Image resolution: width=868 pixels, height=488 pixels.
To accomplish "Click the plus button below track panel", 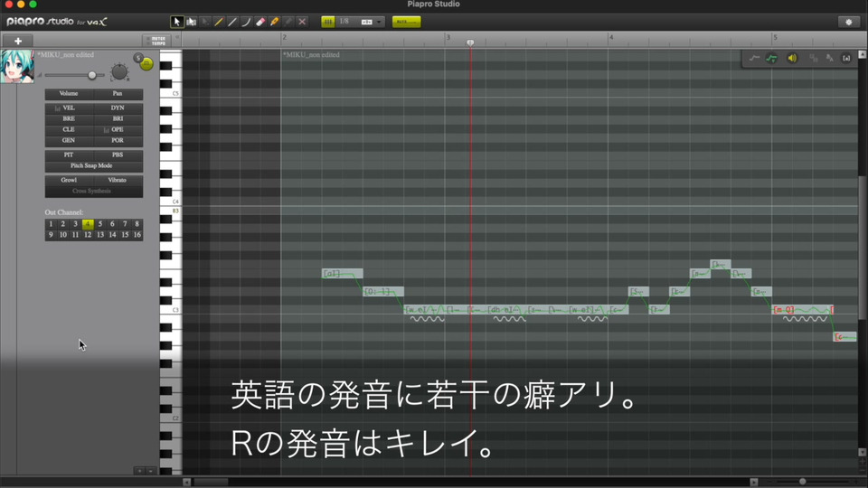I will pos(139,471).
